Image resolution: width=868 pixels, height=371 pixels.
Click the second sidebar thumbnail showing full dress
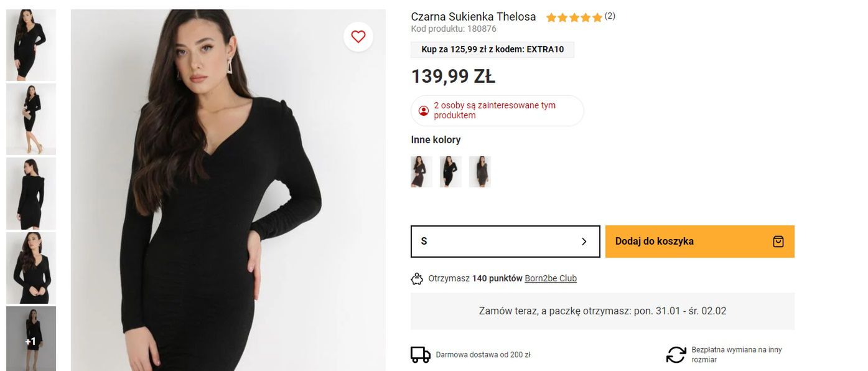point(31,118)
